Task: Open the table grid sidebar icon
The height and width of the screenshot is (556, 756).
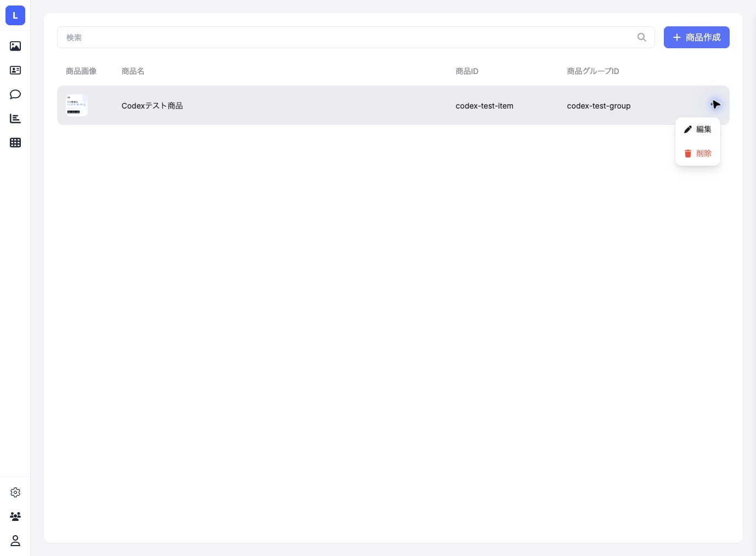Action: [15, 143]
